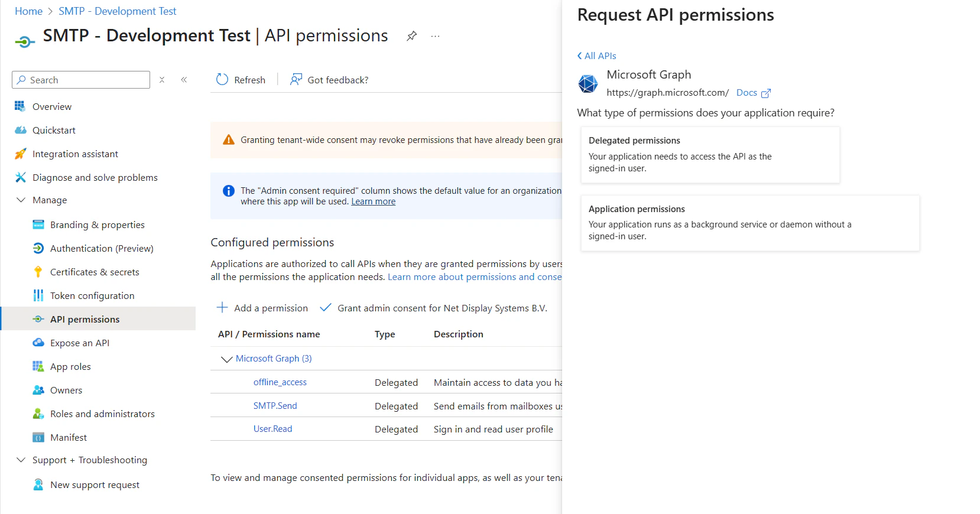Click the Manifest icon

coord(38,437)
